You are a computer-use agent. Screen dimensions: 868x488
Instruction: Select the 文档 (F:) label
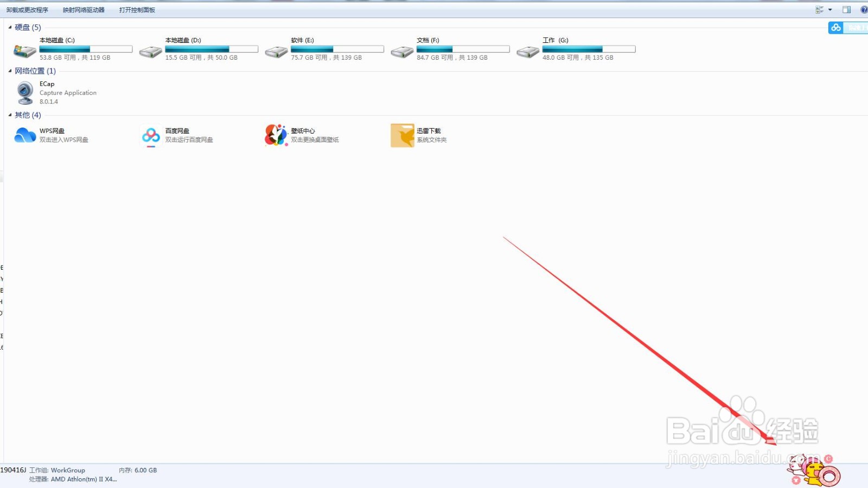pyautogui.click(x=428, y=40)
